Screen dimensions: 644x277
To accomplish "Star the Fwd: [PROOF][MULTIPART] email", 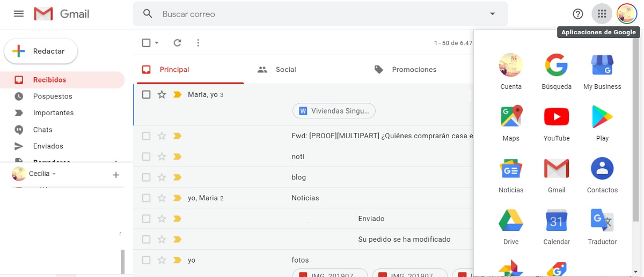I will coord(162,136).
